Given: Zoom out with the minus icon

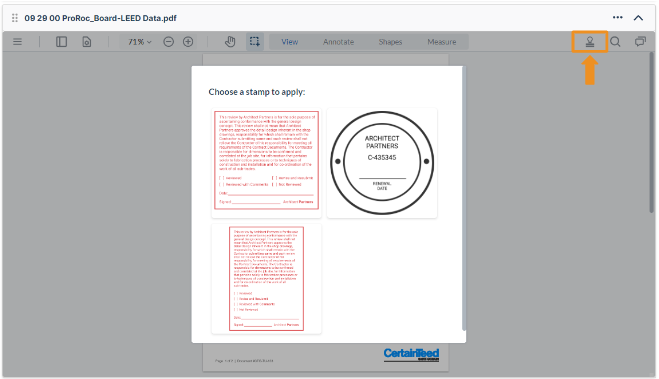Looking at the screenshot, I should [169, 42].
